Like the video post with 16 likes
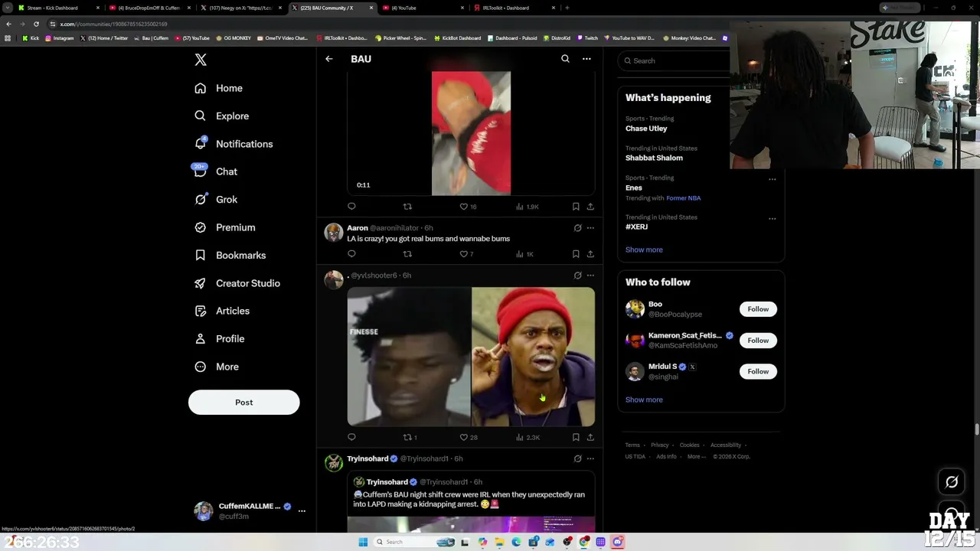Image resolution: width=980 pixels, height=551 pixels. (468, 207)
